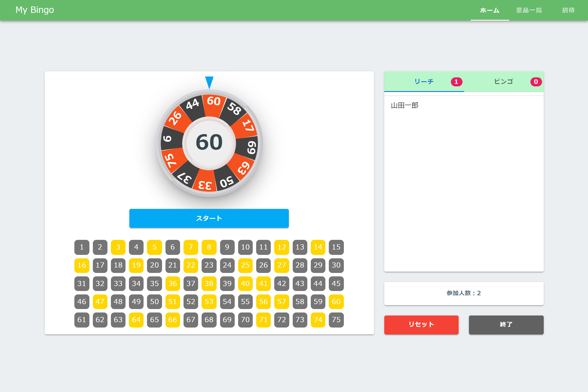The image size is (588, 392).
Task: Click the yellow number 60 tile
Action: click(336, 302)
